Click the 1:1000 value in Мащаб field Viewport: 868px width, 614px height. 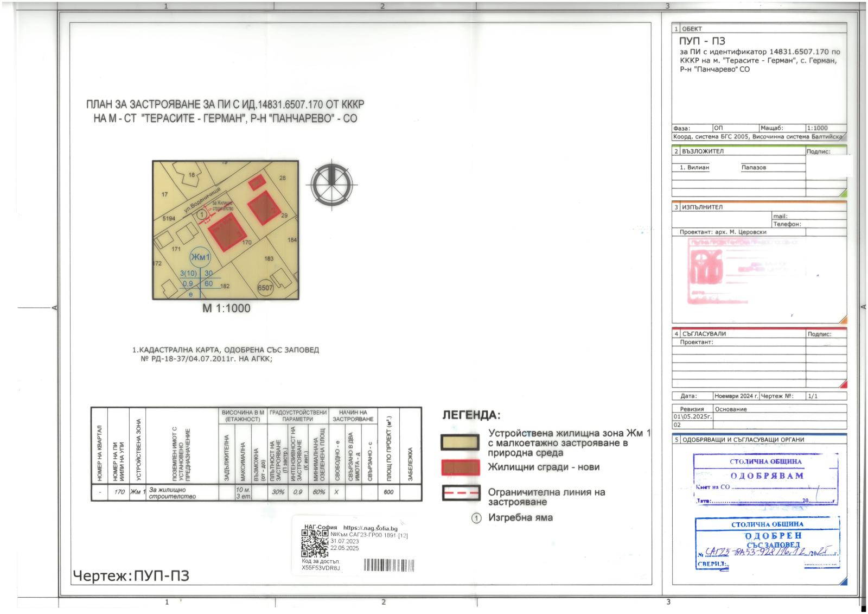[817, 128]
